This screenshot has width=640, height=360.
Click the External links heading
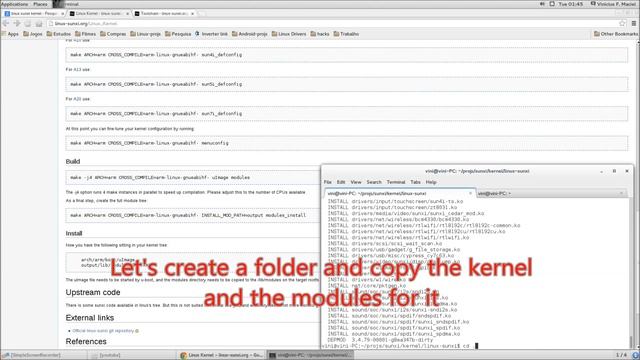pos(90,318)
